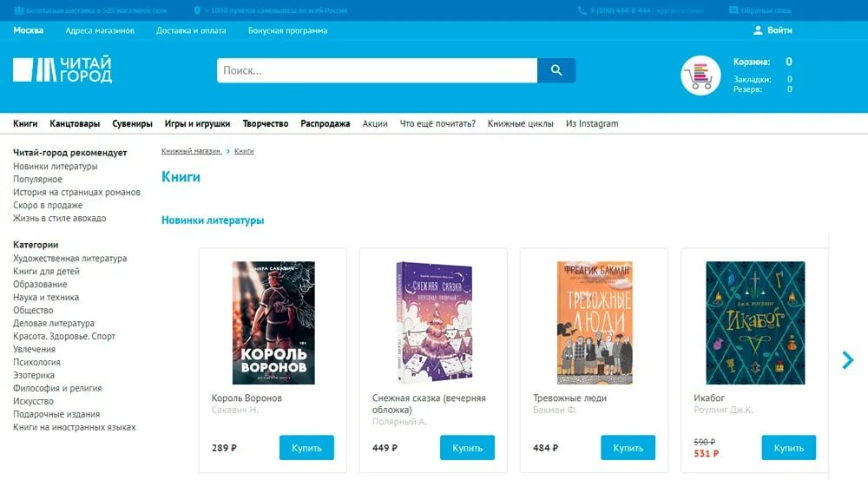Click the Икабог book cover
Image resolution: width=868 pixels, height=480 pixels.
tap(755, 323)
